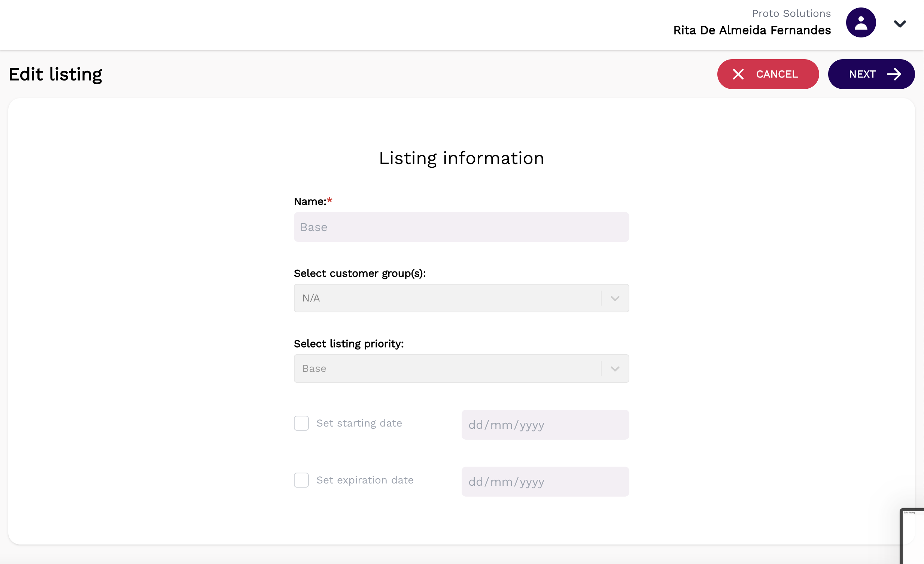The image size is (924, 564).
Task: Click the Set starting date label
Action: pos(359,424)
